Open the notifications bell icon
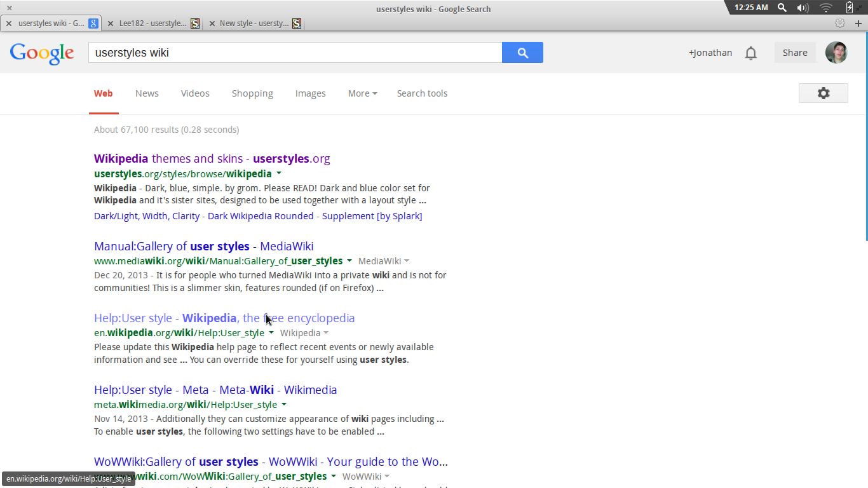This screenshot has width=868, height=488. point(751,53)
